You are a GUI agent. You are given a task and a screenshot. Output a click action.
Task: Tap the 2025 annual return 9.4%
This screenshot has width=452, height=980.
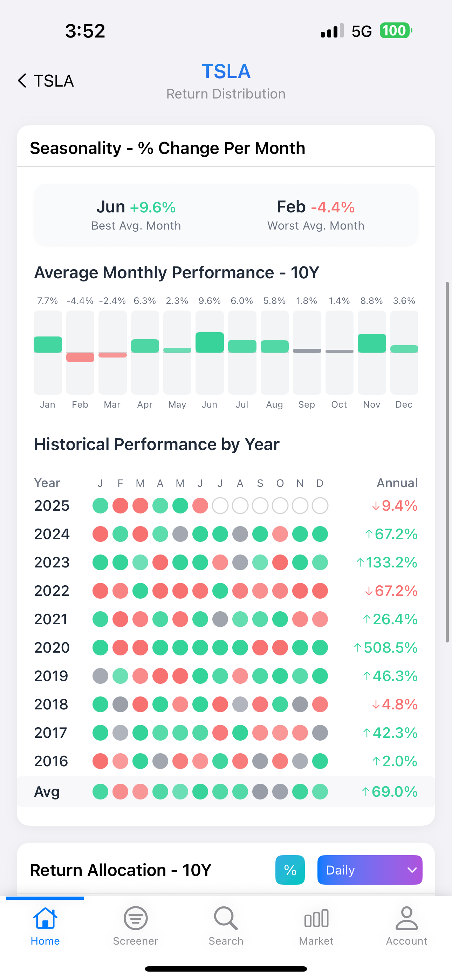(395, 506)
